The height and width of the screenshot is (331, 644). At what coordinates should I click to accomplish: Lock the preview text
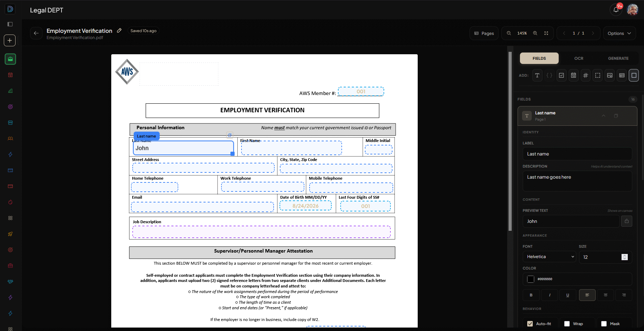[627, 221]
